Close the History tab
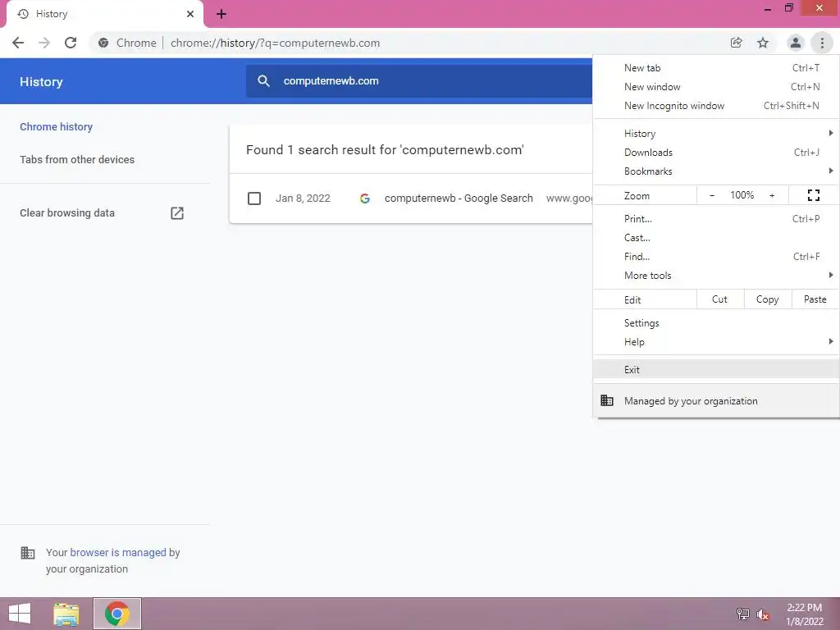The width and height of the screenshot is (840, 630). (190, 14)
